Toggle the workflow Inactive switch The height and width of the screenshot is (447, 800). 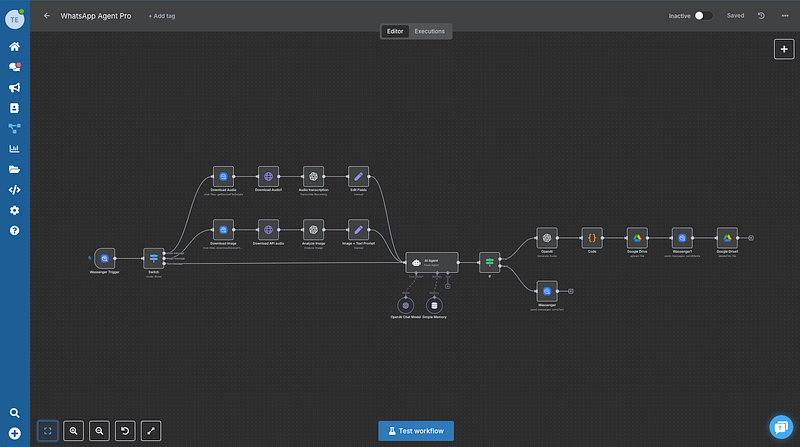[x=704, y=16]
